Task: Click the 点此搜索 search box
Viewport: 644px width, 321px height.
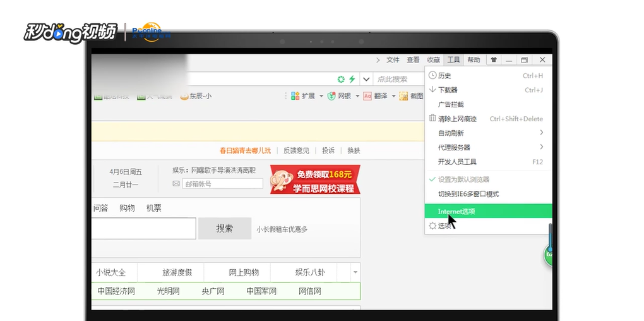Action: (x=398, y=79)
